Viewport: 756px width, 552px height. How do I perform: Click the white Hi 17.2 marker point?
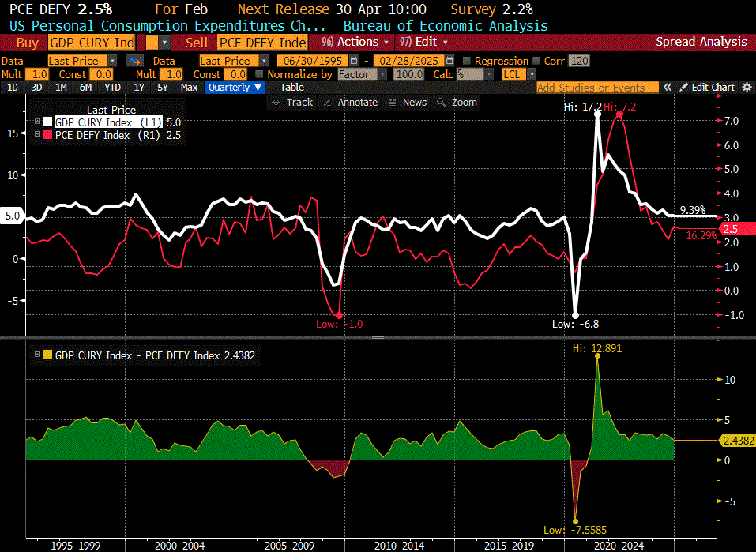(598, 115)
